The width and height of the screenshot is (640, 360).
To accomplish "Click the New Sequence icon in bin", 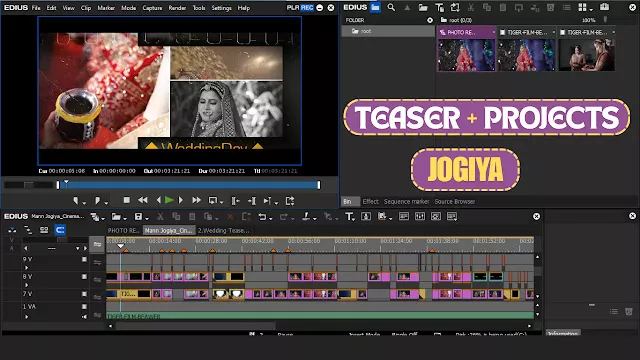I will [455, 7].
